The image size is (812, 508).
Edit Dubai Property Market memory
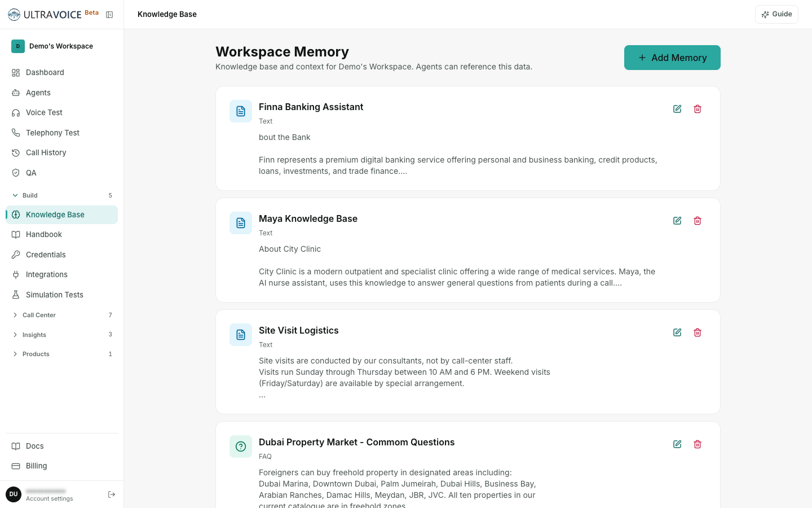click(x=677, y=444)
